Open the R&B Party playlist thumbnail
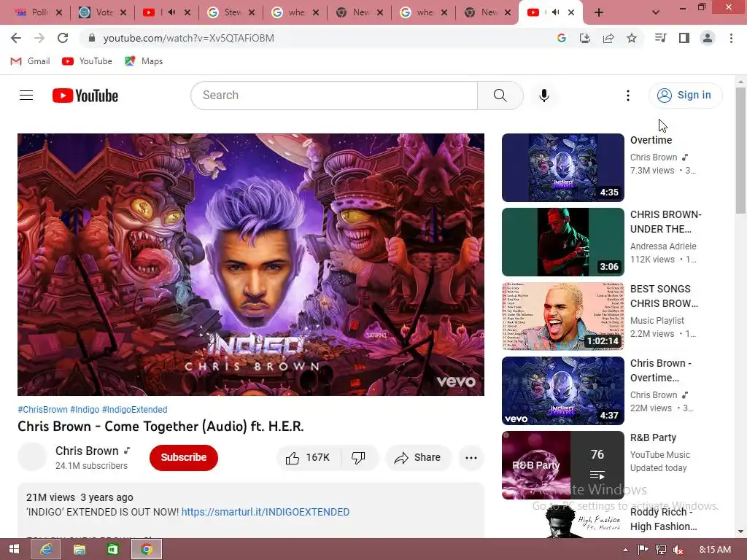Viewport: 747px width, 560px height. coord(562,464)
